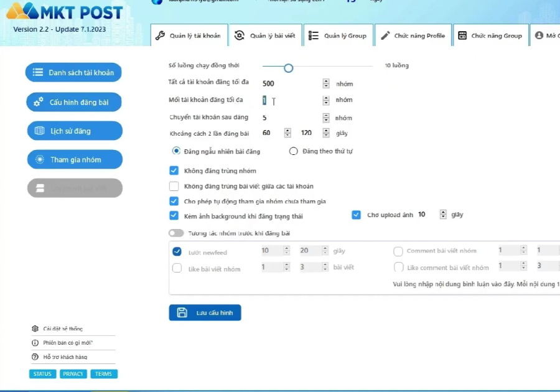This screenshot has width=560, height=392.
Task: Click the MKT POST logo icon
Action: click(22, 11)
